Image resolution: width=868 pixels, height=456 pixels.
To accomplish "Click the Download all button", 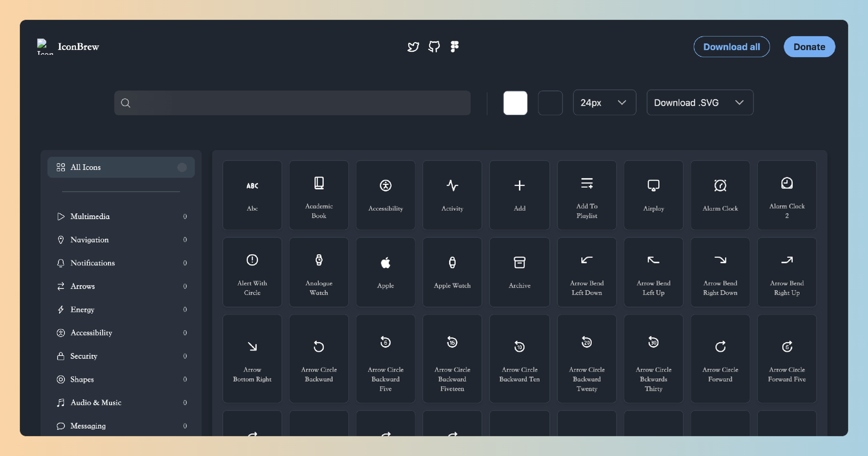I will pyautogui.click(x=732, y=46).
